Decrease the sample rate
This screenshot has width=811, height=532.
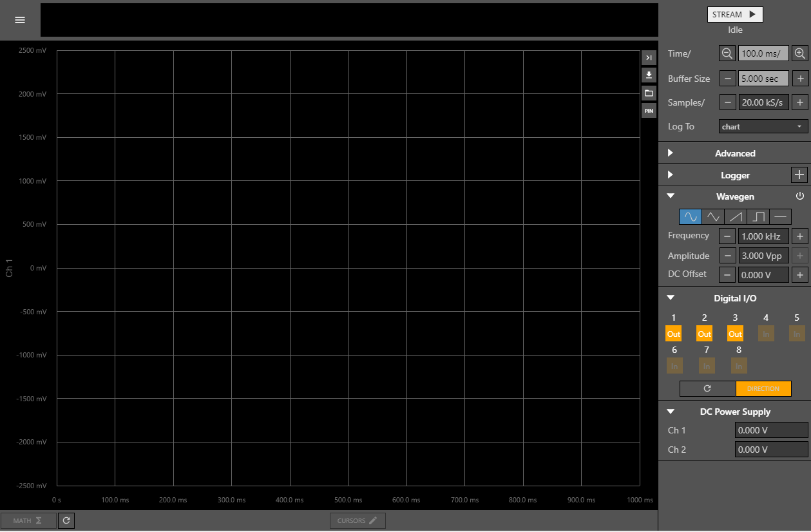(x=727, y=102)
